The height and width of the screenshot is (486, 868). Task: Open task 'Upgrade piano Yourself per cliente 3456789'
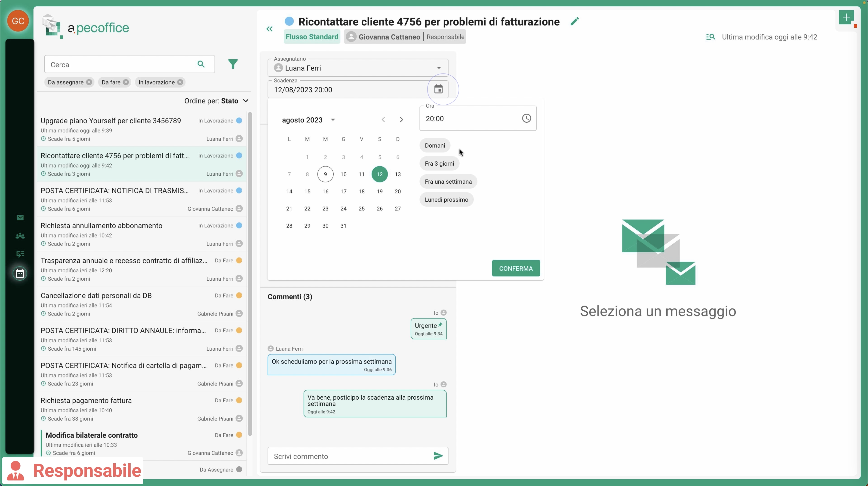click(x=142, y=129)
